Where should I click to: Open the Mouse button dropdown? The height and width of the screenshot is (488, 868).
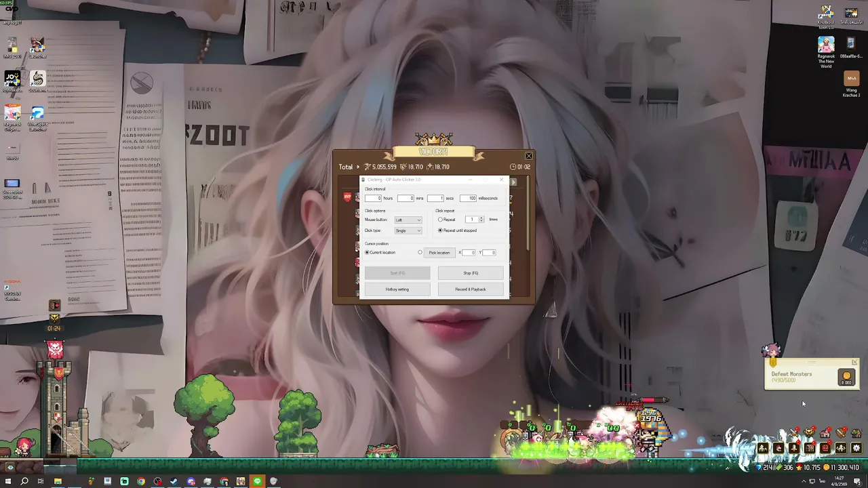(408, 220)
